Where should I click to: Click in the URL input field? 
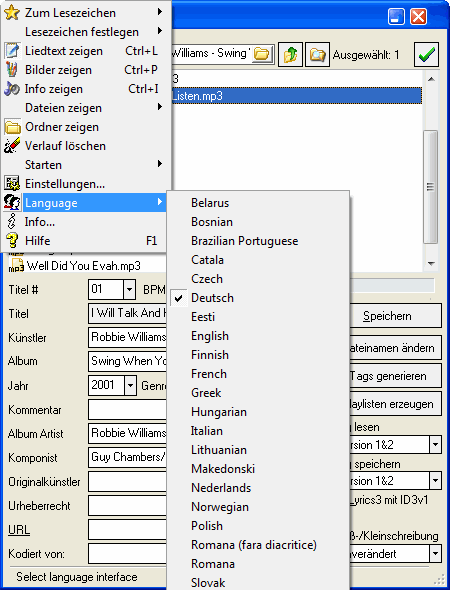[127, 529]
